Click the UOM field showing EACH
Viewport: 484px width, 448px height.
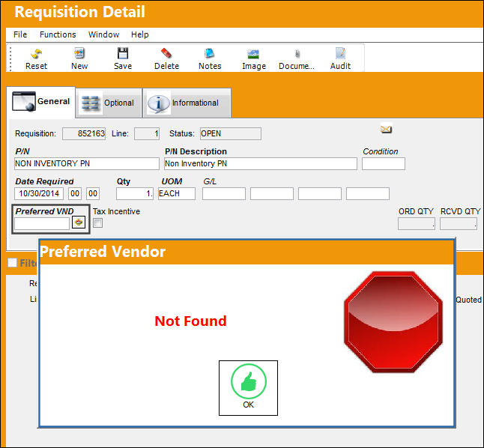pyautogui.click(x=177, y=193)
